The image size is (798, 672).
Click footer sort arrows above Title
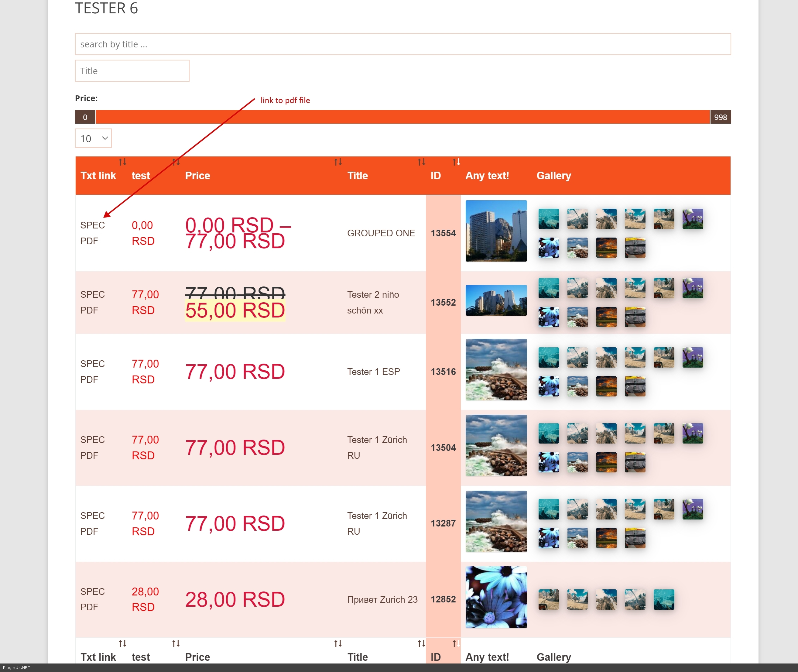pyautogui.click(x=421, y=643)
